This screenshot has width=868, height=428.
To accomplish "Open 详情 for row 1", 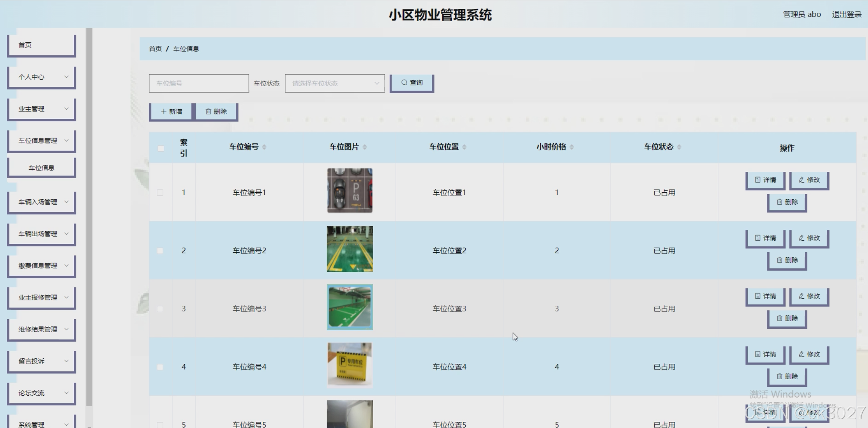I will pyautogui.click(x=765, y=180).
